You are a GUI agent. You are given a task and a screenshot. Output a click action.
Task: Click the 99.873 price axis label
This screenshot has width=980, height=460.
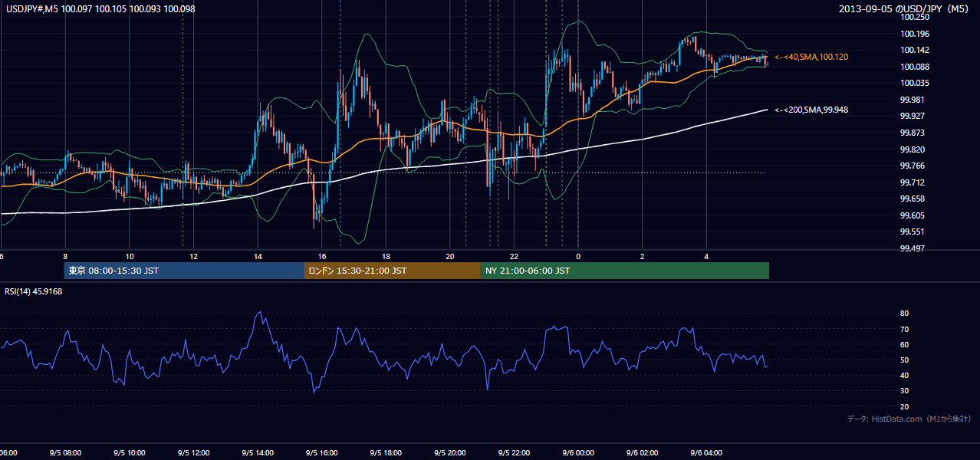(913, 133)
